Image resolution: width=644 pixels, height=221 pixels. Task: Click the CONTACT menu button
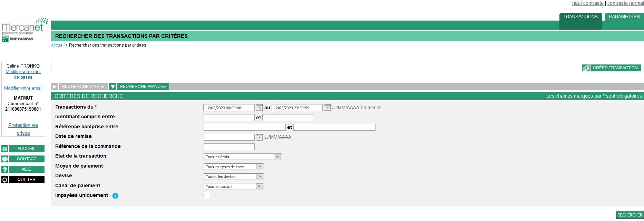click(27, 159)
